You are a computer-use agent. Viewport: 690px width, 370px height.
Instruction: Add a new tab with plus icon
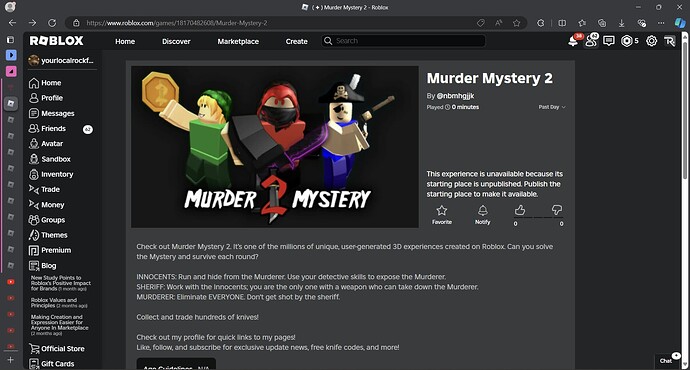click(x=11, y=359)
